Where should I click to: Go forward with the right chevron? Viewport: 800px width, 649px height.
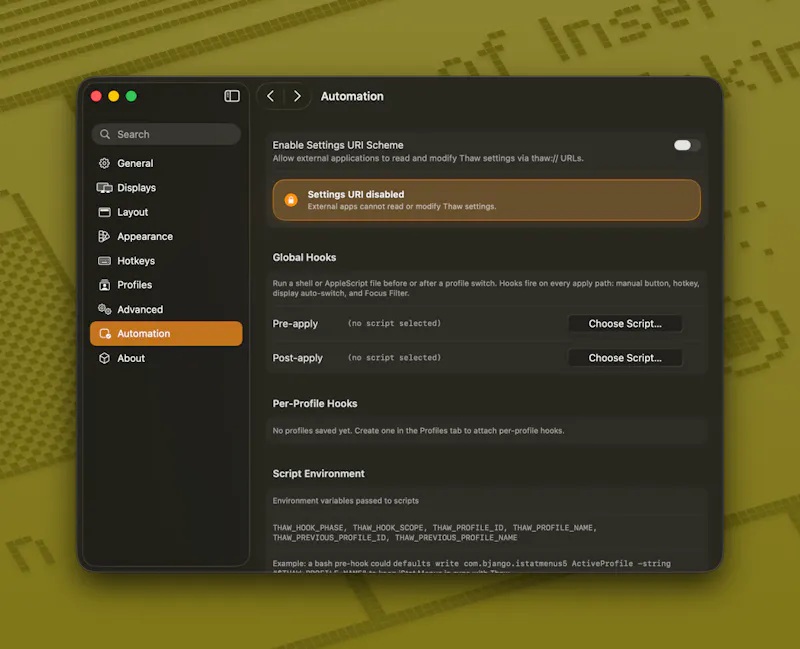click(x=297, y=96)
